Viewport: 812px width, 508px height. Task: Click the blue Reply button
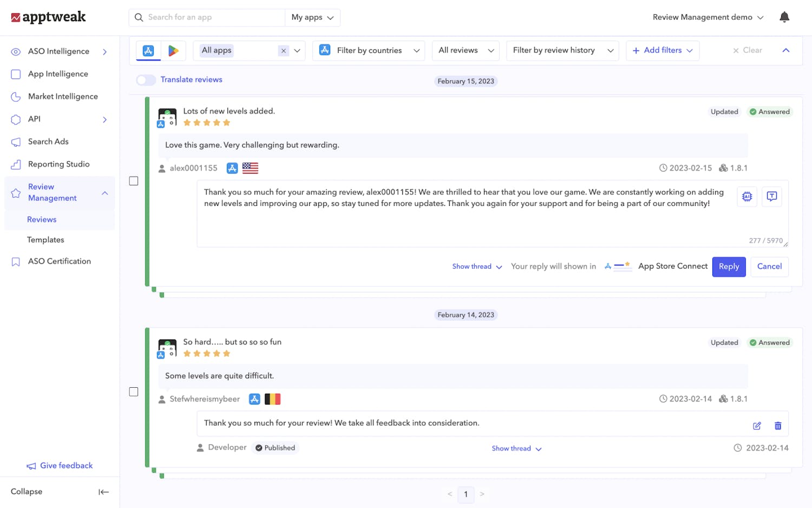(729, 266)
